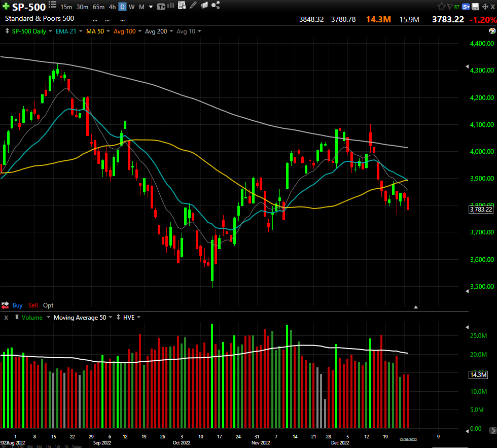Switch to the M monthly timeframe
The height and width of the screenshot is (448, 497).
click(141, 7)
